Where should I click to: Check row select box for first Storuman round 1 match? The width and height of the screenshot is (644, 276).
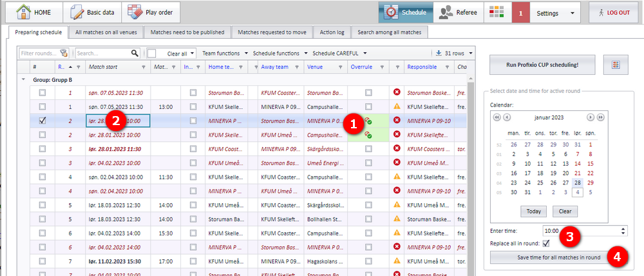tap(43, 93)
